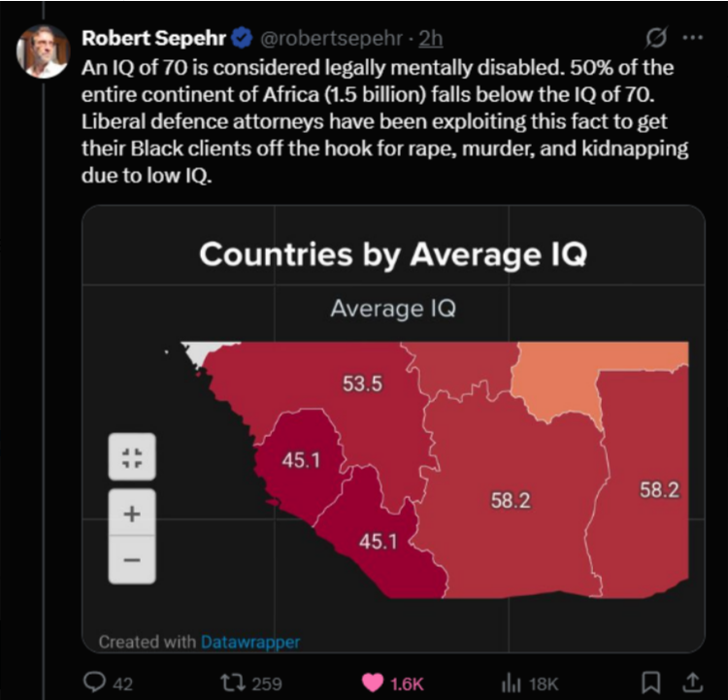Click the blue verified badge icon
The image size is (728, 700).
click(242, 39)
